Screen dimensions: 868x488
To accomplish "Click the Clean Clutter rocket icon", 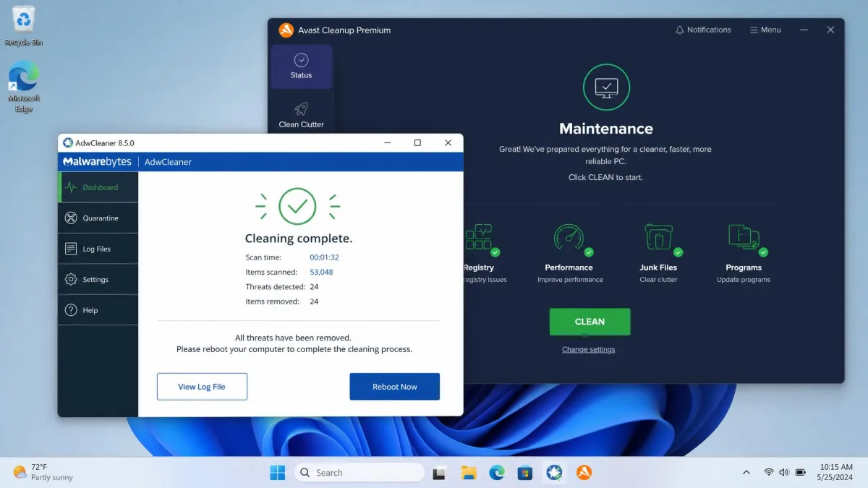I will [x=302, y=109].
